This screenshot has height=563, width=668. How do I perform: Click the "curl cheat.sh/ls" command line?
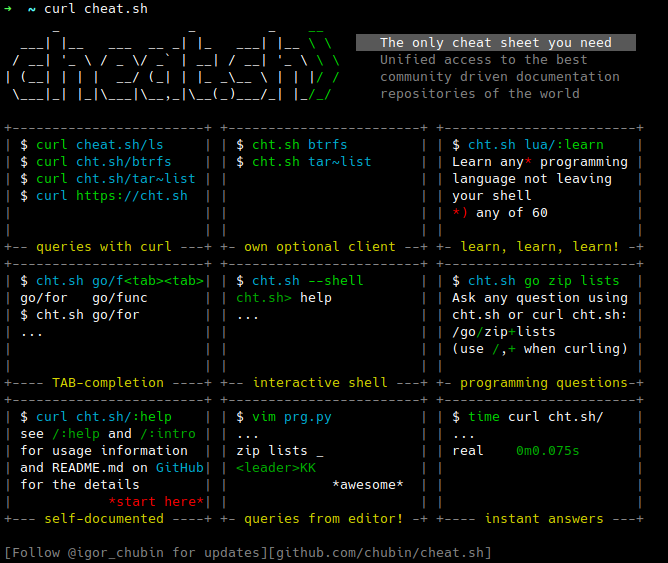pyautogui.click(x=106, y=145)
